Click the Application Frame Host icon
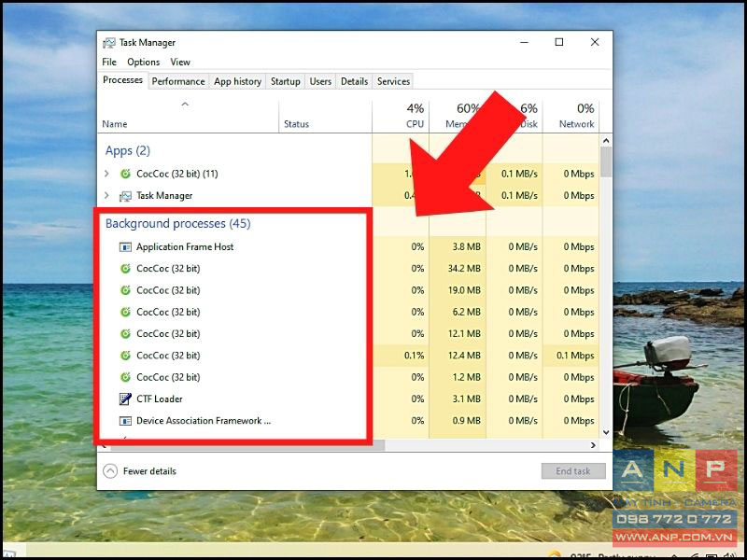Viewport: 747px width, 560px height. click(125, 247)
